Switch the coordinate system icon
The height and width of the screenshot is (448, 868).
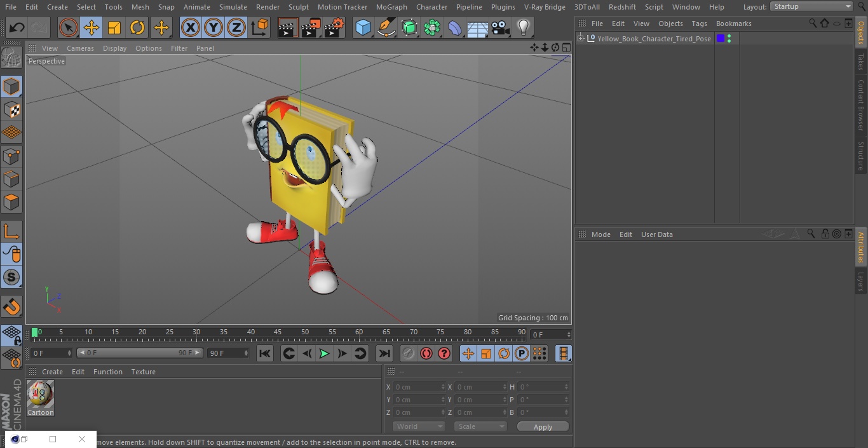coord(260,27)
